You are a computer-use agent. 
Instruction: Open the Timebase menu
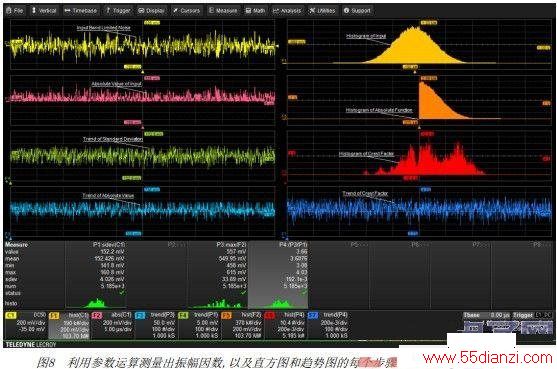(x=81, y=10)
